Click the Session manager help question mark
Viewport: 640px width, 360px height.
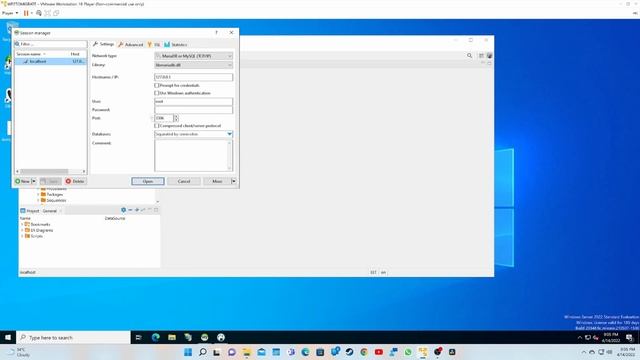[x=216, y=33]
